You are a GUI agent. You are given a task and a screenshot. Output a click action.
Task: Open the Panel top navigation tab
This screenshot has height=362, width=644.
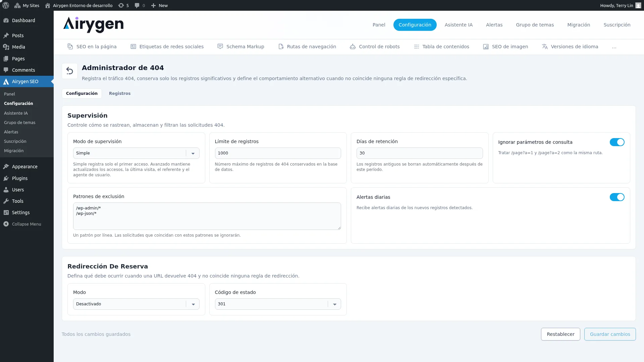379,25
